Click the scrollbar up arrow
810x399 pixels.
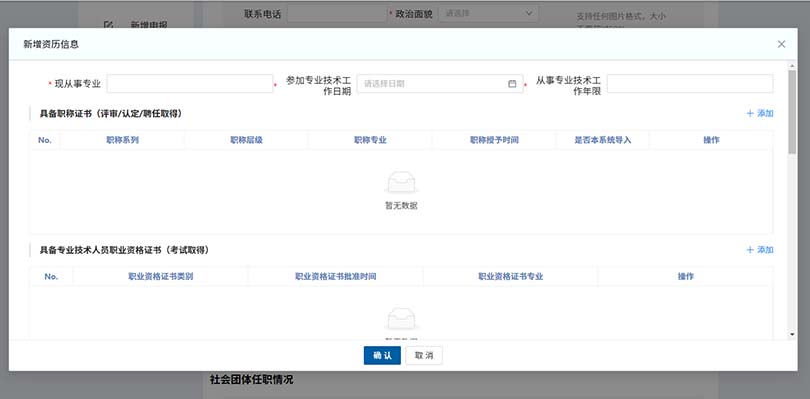coord(792,65)
